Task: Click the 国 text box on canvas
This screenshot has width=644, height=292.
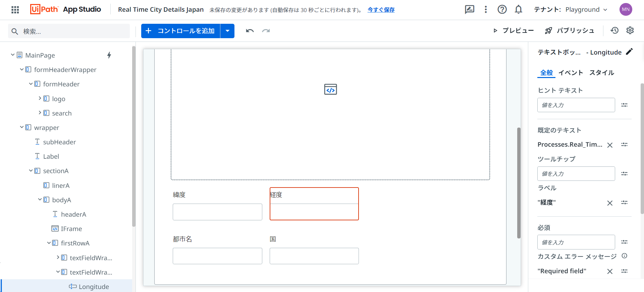Action: 314,256
